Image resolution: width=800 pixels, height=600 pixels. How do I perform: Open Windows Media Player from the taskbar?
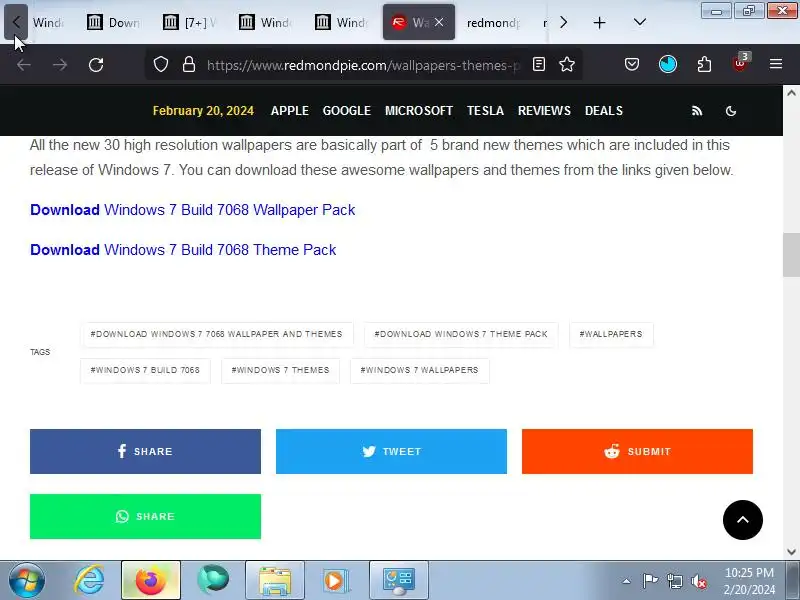336,580
